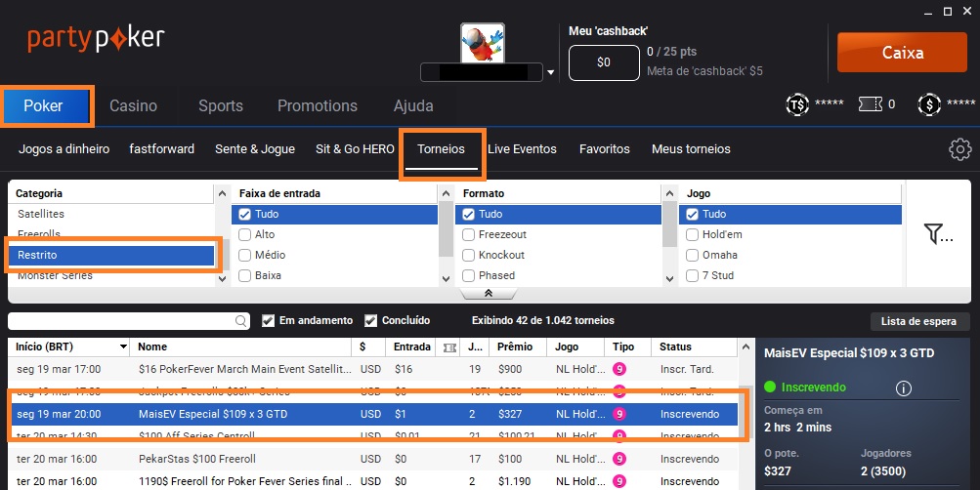Enable the Omaha game checkbox
The width and height of the screenshot is (980, 490).
tap(692, 256)
